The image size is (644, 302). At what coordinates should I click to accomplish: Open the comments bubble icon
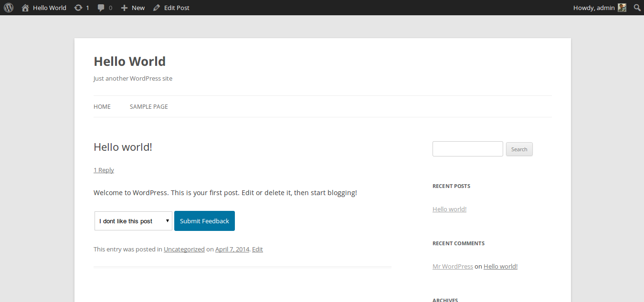pyautogui.click(x=101, y=8)
